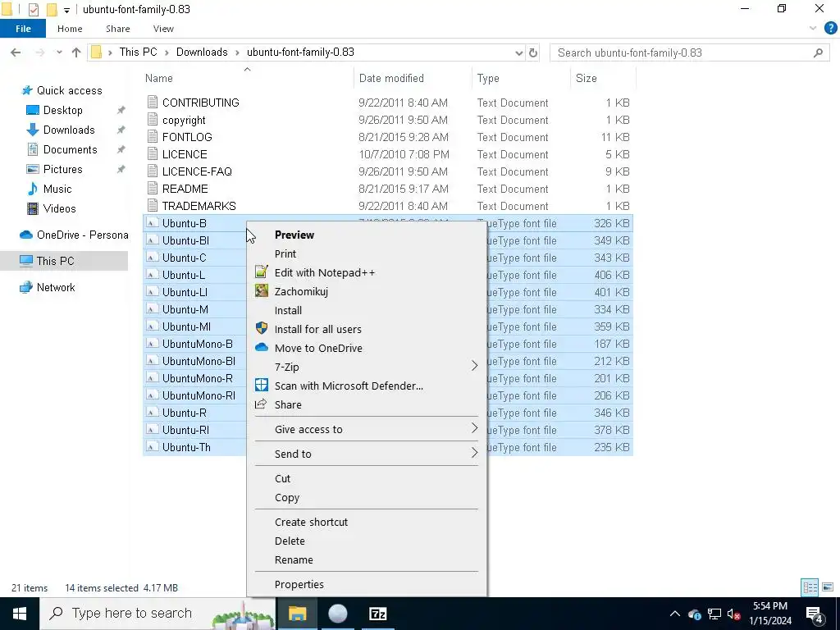
Task: Go up one folder level arrow
Action: [x=76, y=52]
